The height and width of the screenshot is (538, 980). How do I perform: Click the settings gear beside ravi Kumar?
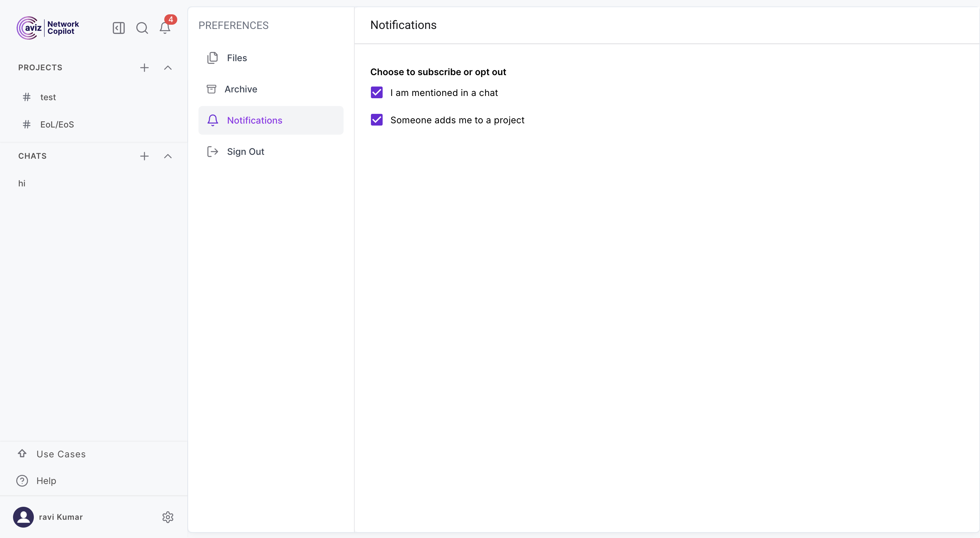tap(168, 517)
